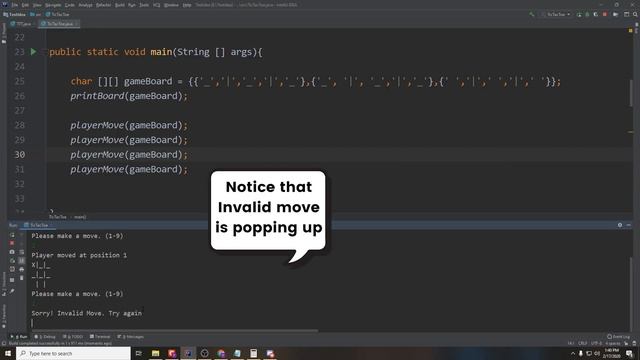Click the Run icon next to run configuration
This screenshot has height=360, width=640.
point(579,14)
